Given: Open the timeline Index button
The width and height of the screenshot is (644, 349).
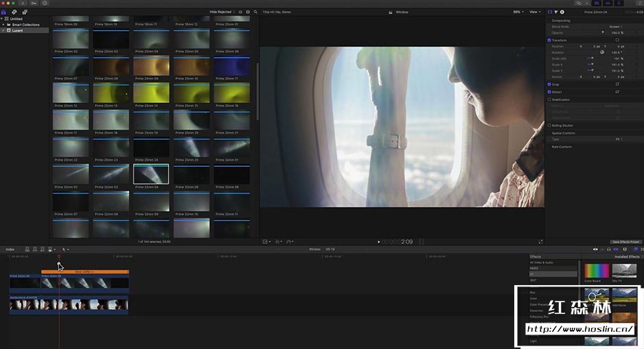Looking at the screenshot, I should (x=10, y=249).
